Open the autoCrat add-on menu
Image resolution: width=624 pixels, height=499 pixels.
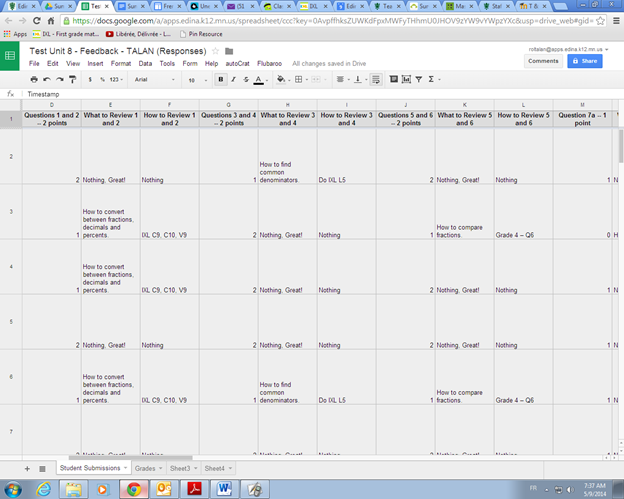238,64
